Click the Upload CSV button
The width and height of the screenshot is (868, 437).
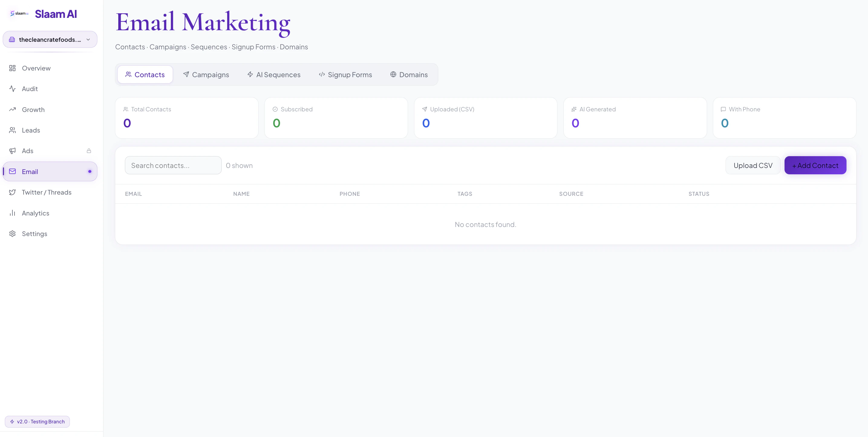coord(753,165)
